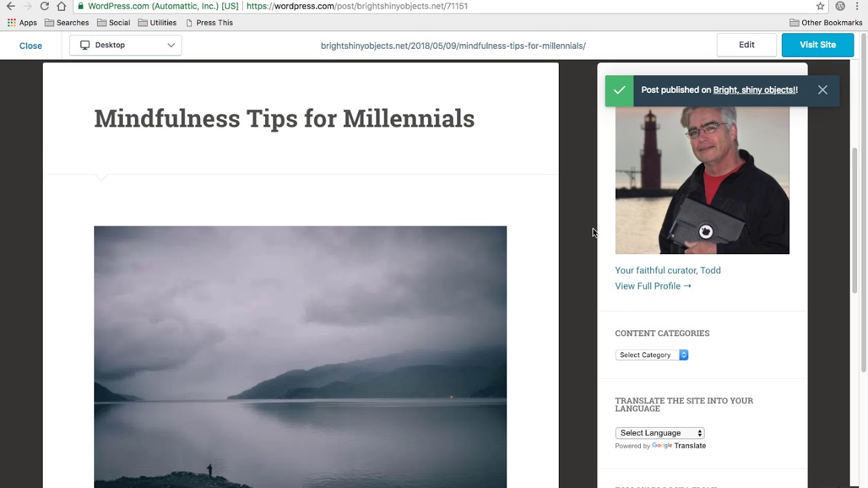The width and height of the screenshot is (868, 488).
Task: Click the Mindfulness Tips for Millennials title
Action: coord(284,118)
